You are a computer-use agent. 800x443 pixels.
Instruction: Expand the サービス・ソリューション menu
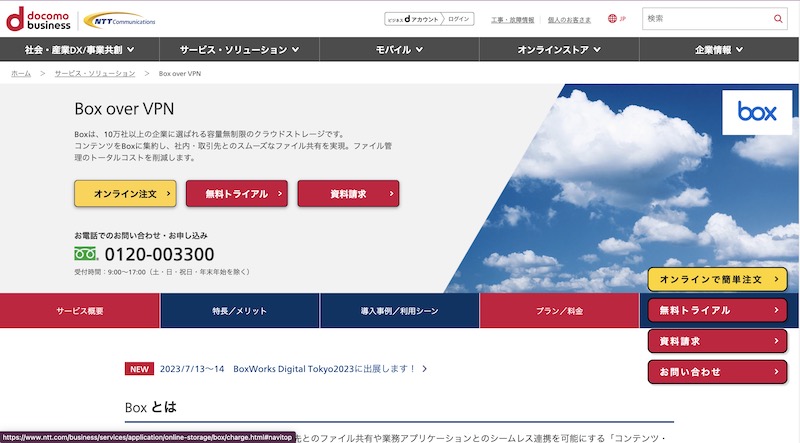pos(239,50)
